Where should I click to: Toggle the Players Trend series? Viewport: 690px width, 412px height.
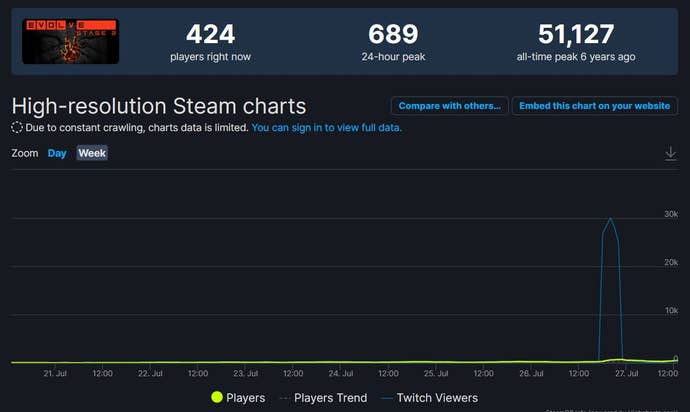[330, 398]
